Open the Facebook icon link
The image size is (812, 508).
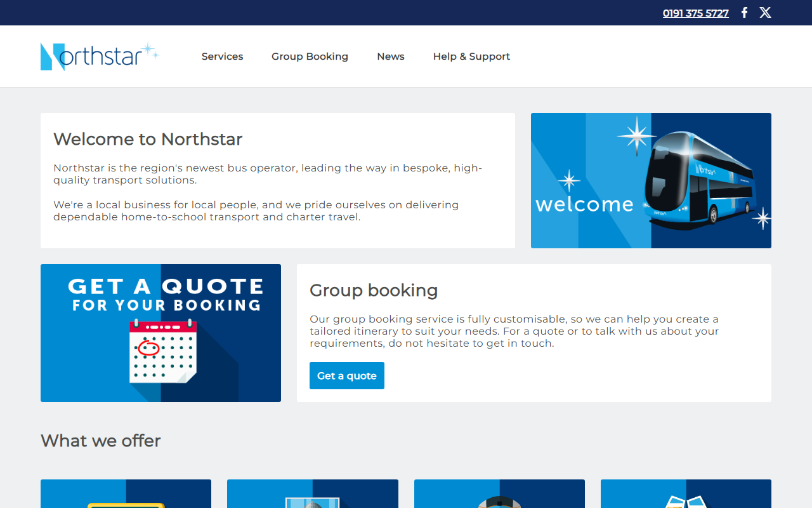(744, 13)
